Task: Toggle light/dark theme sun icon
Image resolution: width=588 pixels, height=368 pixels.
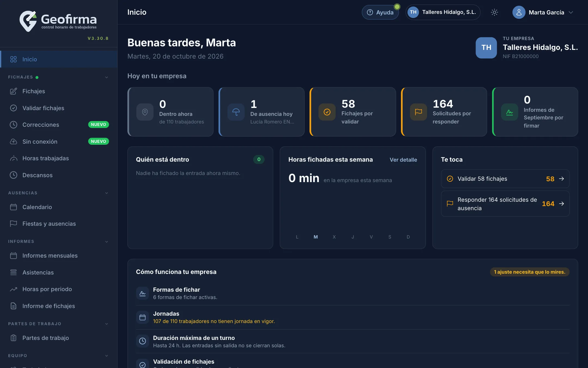Action: pyautogui.click(x=494, y=12)
